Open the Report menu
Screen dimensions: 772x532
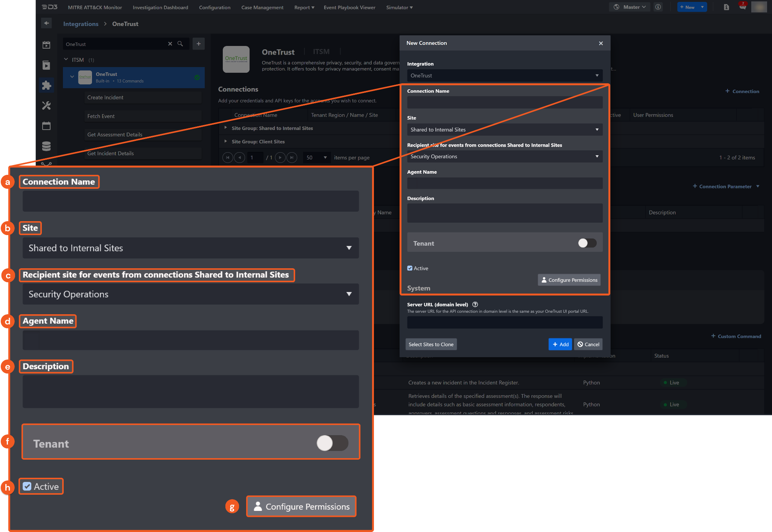[x=304, y=8]
